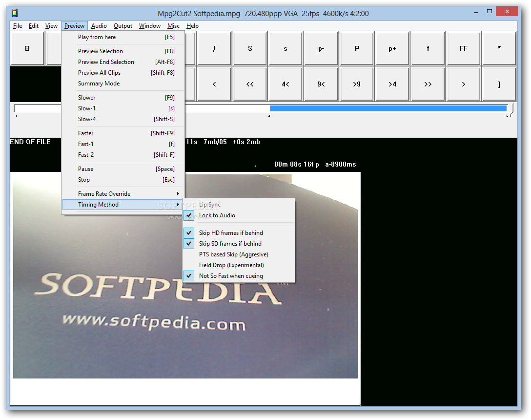Open the Edit menu
Viewport: 531px width, 420px height.
point(34,26)
